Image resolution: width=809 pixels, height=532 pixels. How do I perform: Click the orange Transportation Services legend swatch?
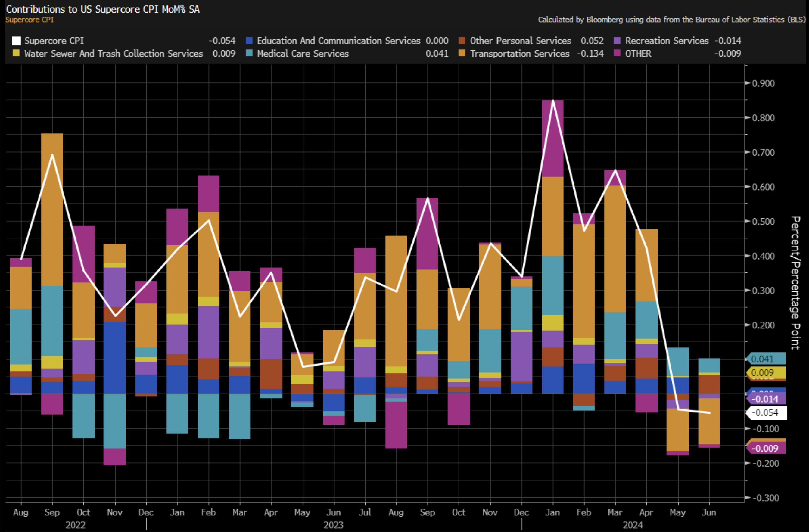coord(462,53)
